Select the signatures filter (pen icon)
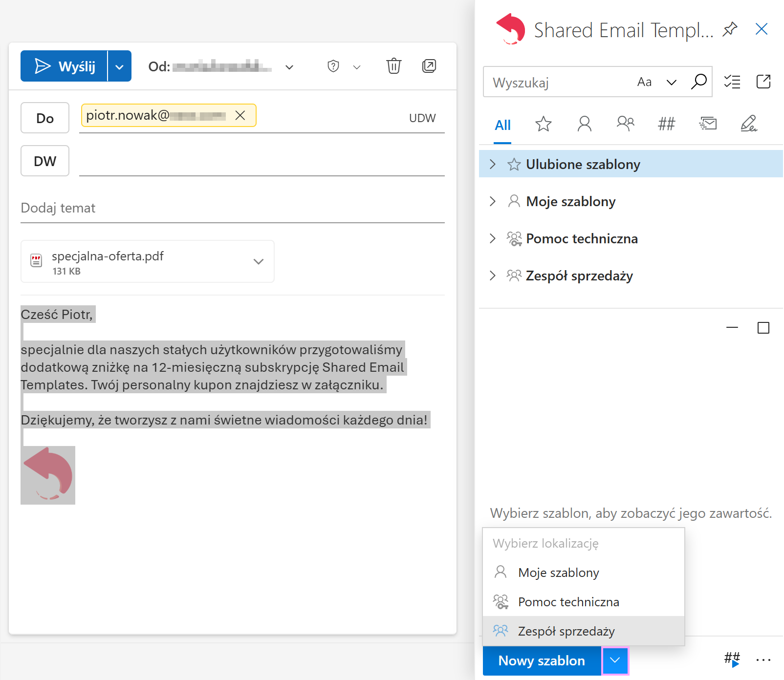 (749, 124)
